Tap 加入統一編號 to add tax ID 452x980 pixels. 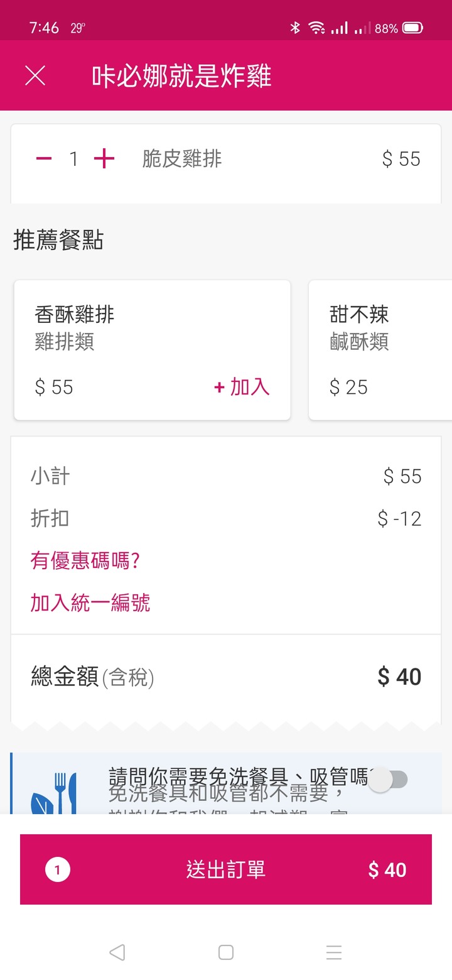[x=90, y=603]
